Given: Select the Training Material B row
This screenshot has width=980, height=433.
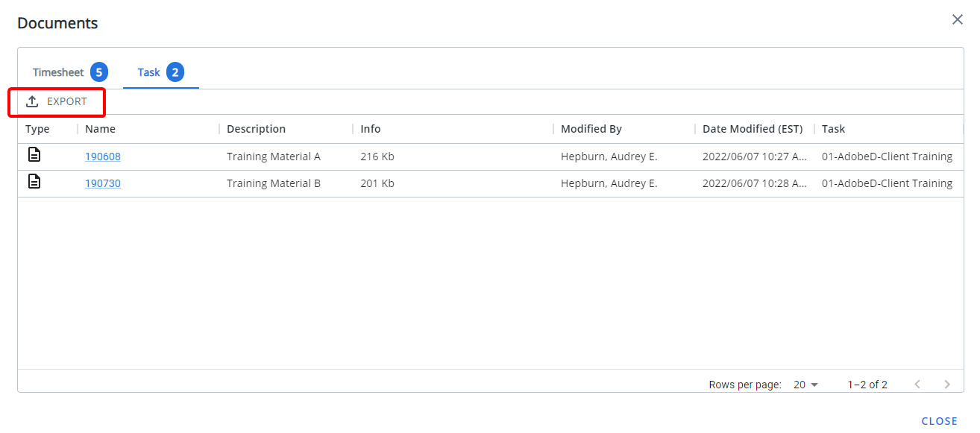Looking at the screenshot, I should click(491, 183).
